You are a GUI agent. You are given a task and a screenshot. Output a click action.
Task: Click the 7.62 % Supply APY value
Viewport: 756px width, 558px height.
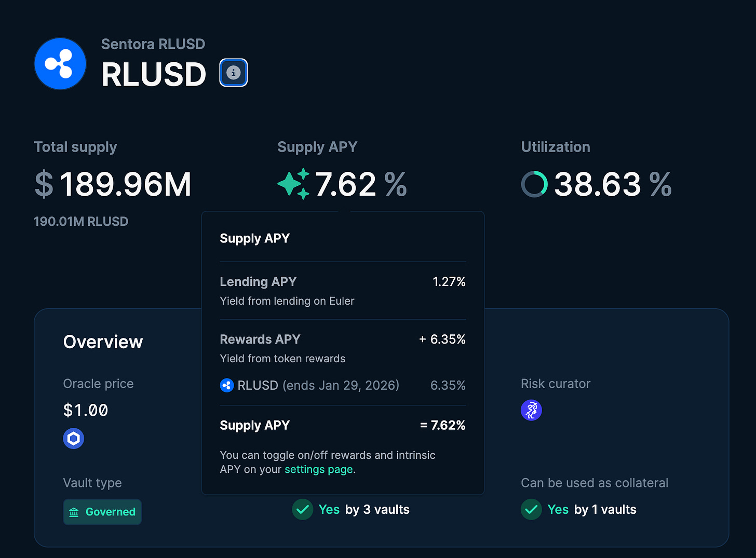click(x=361, y=184)
